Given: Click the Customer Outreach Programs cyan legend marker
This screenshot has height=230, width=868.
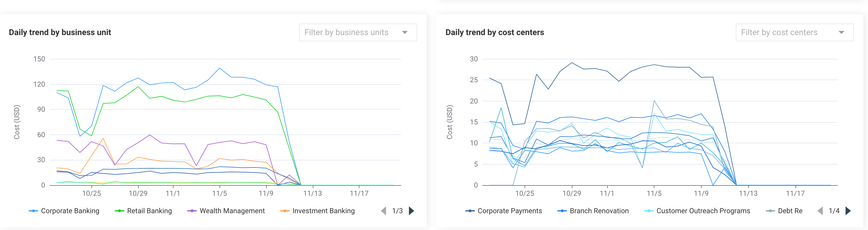Looking at the screenshot, I should coord(649,211).
